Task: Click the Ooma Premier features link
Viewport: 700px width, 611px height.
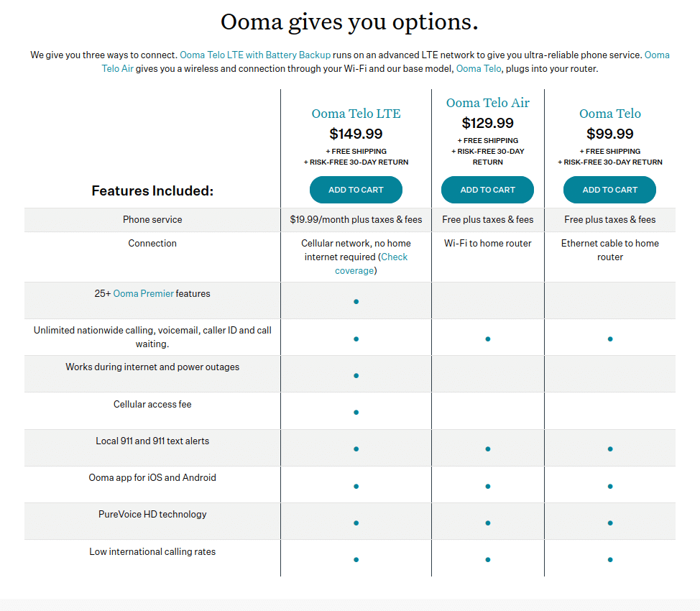Action: (x=144, y=293)
